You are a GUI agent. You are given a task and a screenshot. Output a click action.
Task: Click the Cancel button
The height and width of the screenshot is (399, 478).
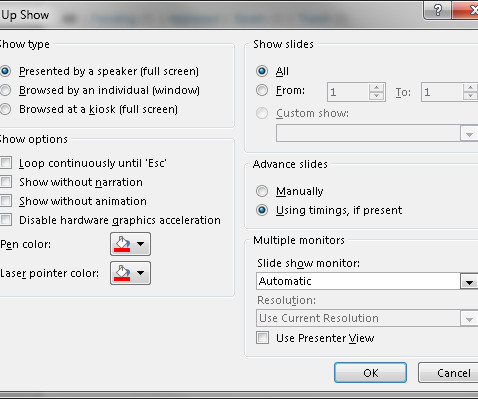point(448,373)
